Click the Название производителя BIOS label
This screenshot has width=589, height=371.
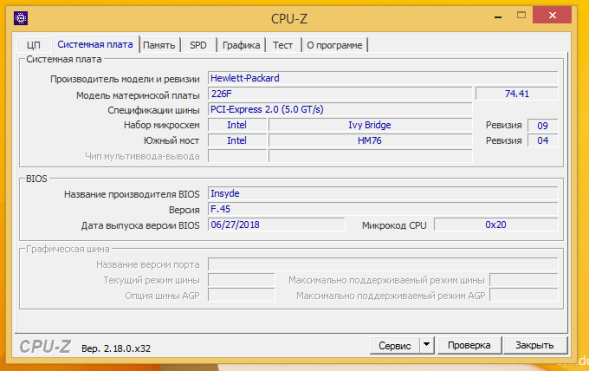[x=131, y=195]
